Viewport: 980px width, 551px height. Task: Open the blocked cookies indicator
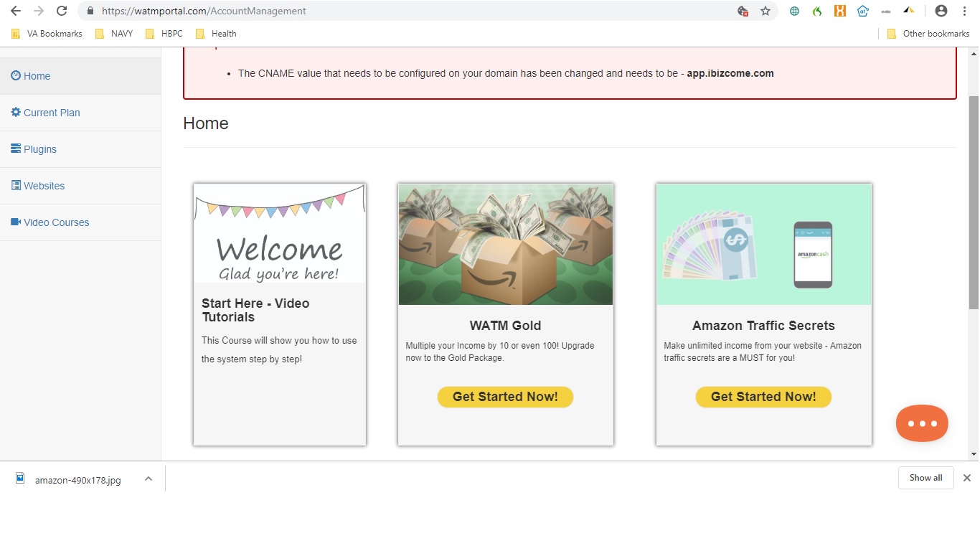tap(743, 11)
